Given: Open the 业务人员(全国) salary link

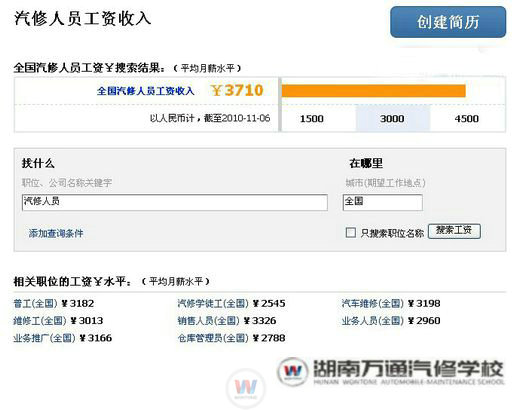Looking at the screenshot, I should tap(373, 321).
